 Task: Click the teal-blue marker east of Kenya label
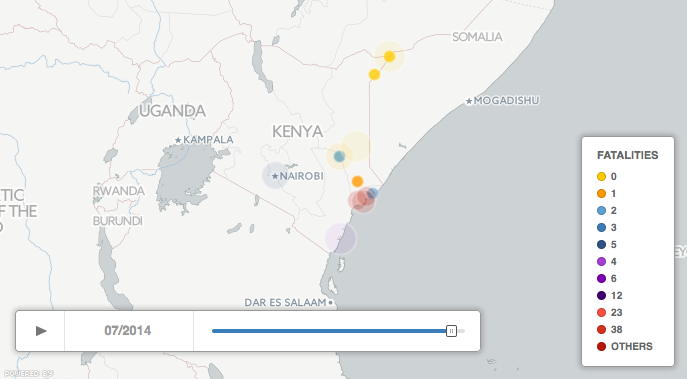(x=339, y=156)
